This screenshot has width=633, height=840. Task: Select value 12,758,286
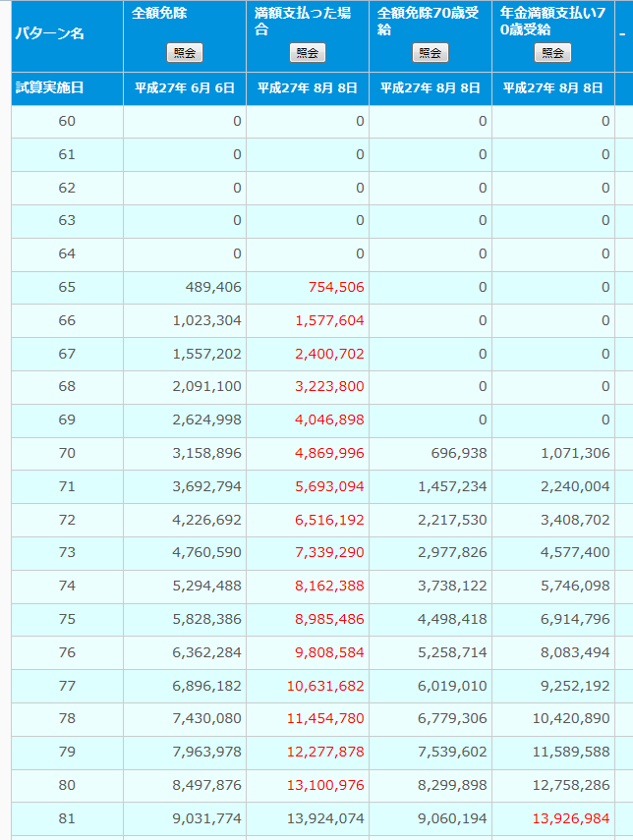571,785
